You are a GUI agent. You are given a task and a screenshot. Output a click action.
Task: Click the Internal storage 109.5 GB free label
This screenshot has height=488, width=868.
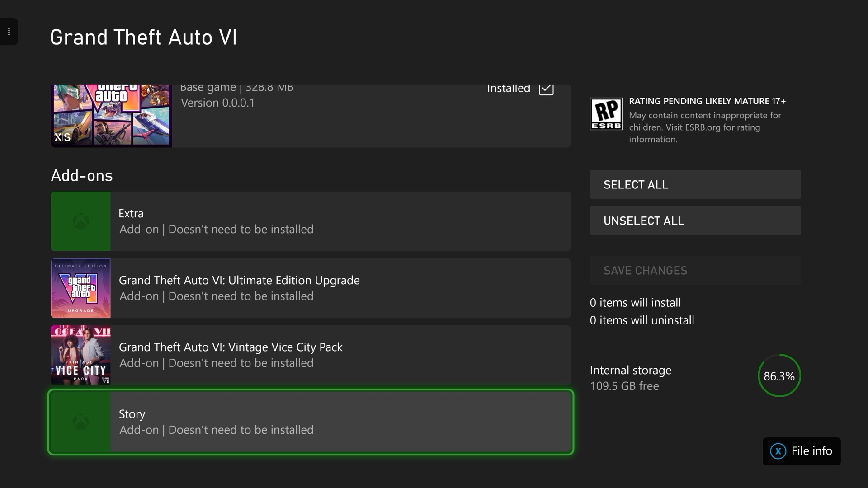click(x=631, y=378)
